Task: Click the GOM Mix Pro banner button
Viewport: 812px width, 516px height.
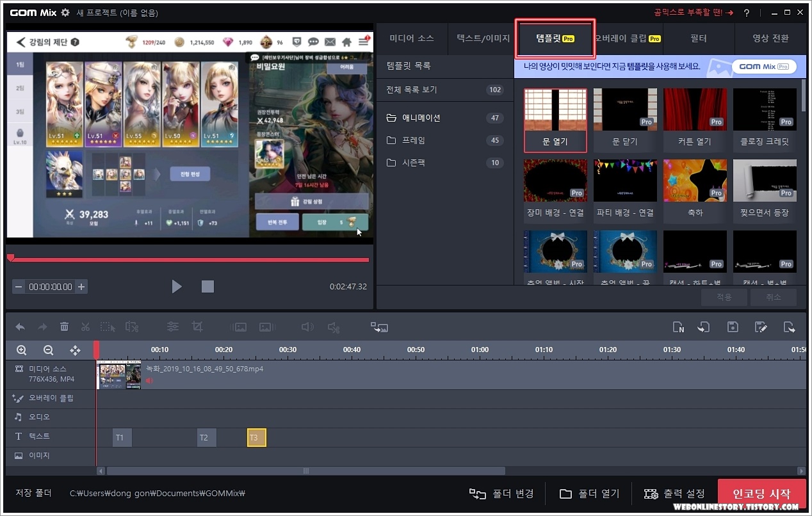Action: [763, 67]
